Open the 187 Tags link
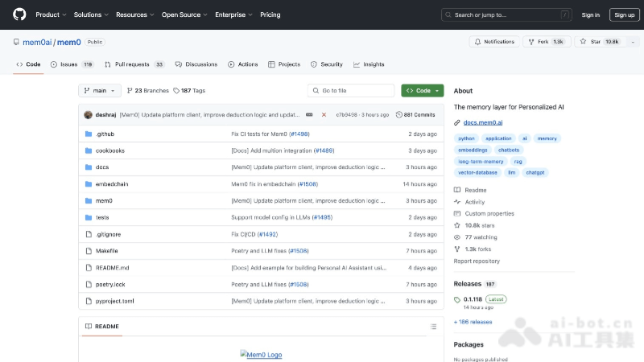The image size is (644, 362). coord(189,90)
